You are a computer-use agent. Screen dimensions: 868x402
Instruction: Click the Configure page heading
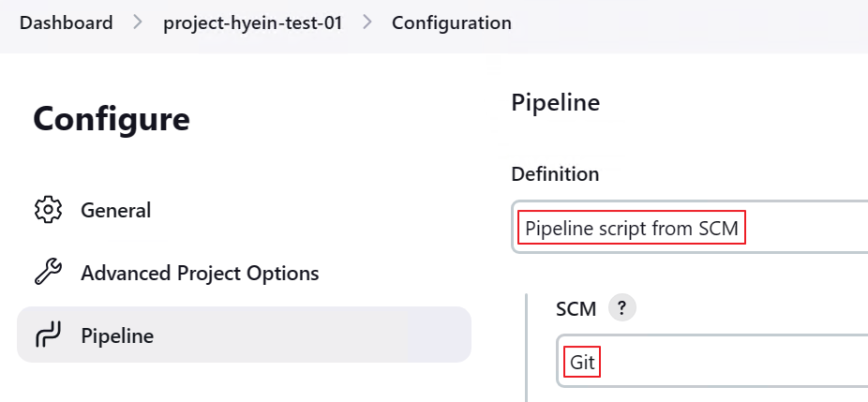click(x=111, y=119)
